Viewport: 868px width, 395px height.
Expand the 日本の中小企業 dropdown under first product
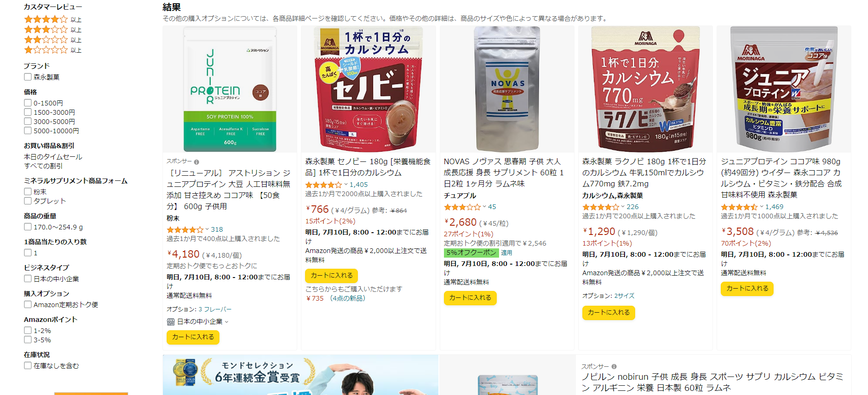pyautogui.click(x=226, y=322)
